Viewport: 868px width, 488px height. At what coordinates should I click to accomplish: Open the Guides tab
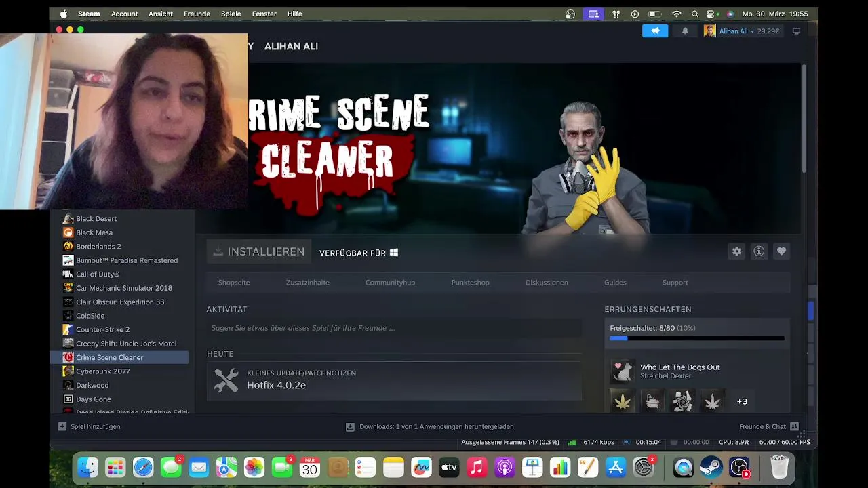tap(615, 283)
